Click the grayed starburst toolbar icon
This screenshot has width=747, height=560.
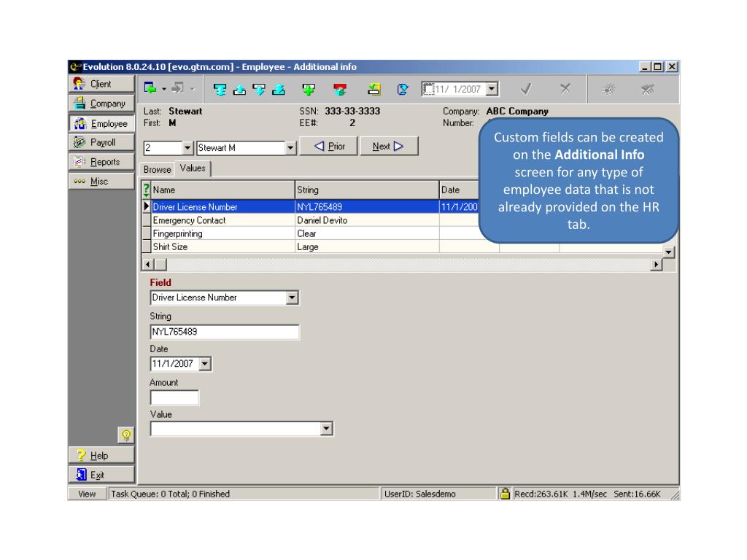(x=608, y=89)
